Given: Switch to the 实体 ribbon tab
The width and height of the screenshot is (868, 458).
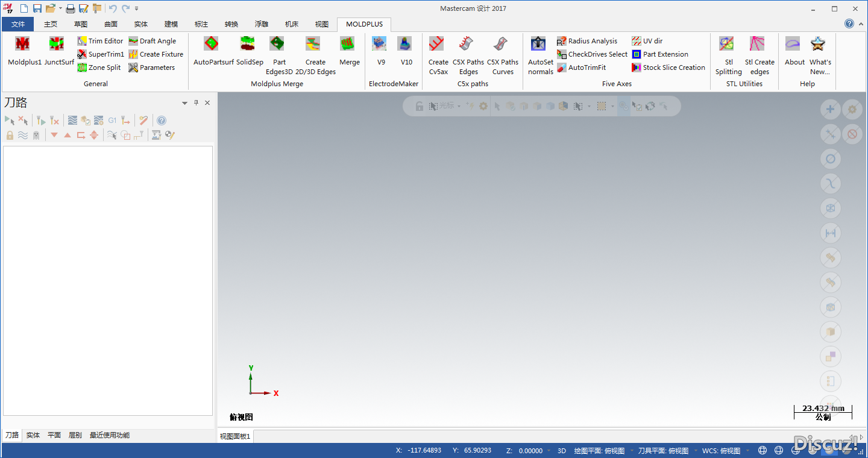Looking at the screenshot, I should [x=141, y=24].
